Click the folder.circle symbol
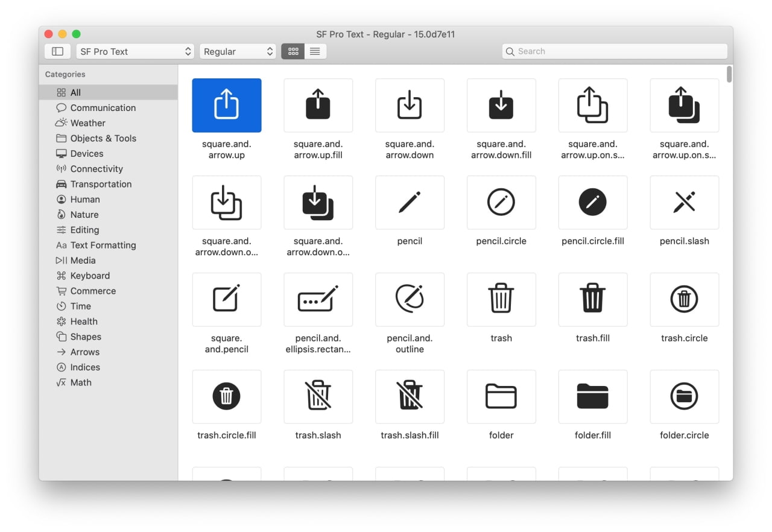The image size is (772, 532). pos(685,397)
